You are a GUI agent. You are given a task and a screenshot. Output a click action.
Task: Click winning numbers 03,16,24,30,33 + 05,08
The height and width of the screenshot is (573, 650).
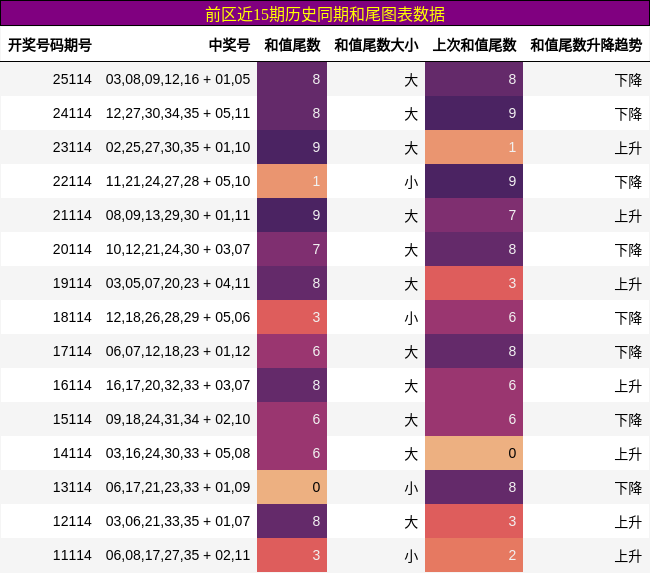tap(178, 453)
